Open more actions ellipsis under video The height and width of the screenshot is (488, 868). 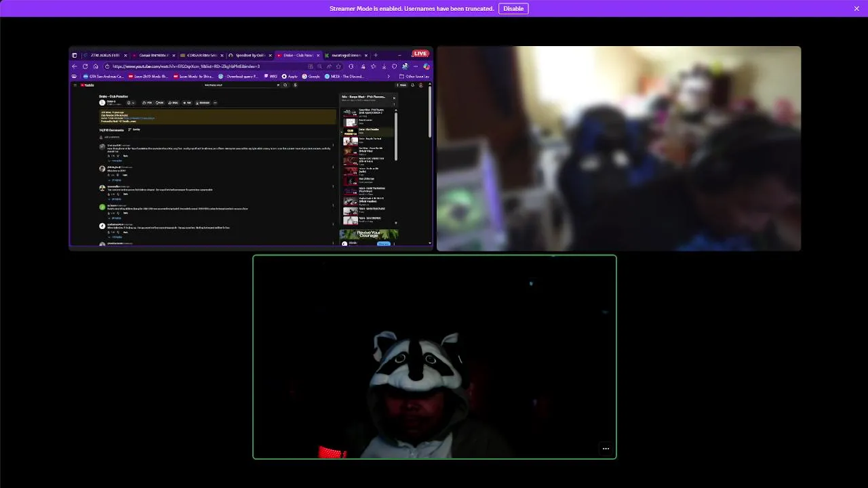pos(215,102)
